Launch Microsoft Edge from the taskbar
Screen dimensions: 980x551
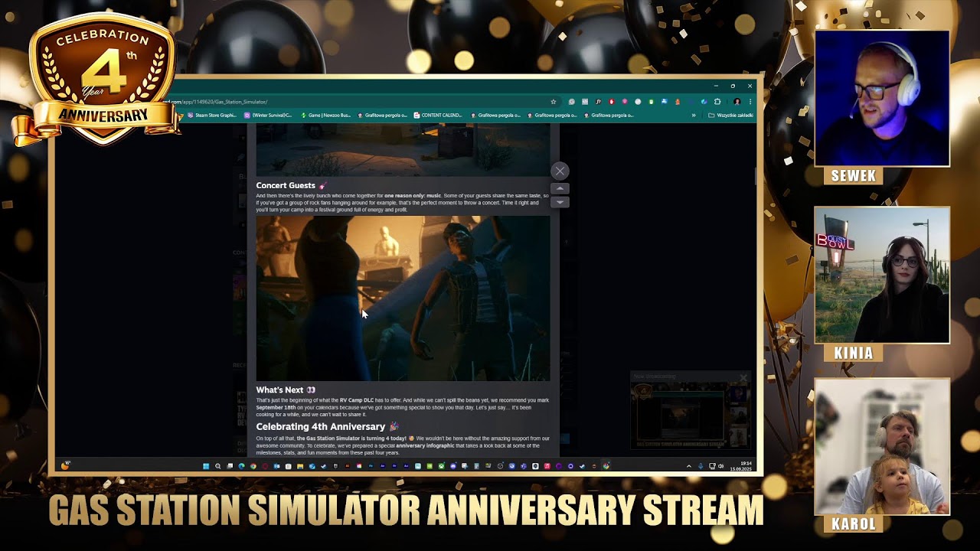pyautogui.click(x=241, y=466)
